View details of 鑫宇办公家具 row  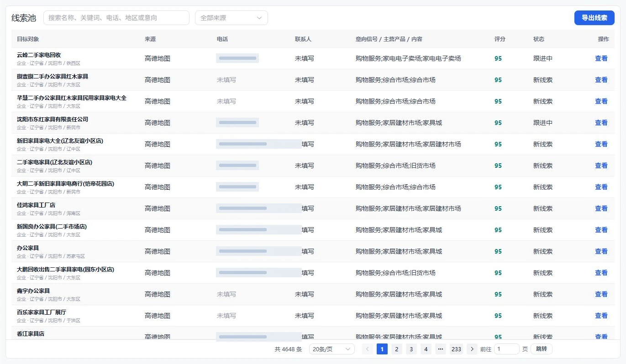click(x=601, y=294)
